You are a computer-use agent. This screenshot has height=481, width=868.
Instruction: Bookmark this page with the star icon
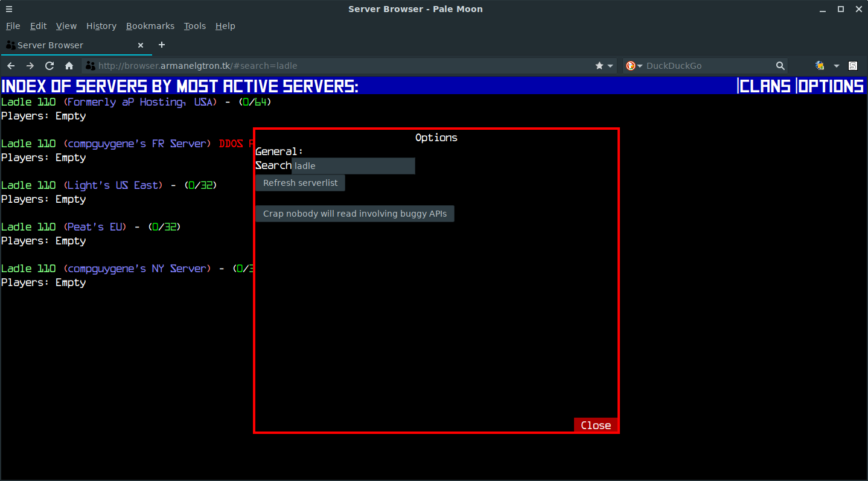[x=599, y=66]
